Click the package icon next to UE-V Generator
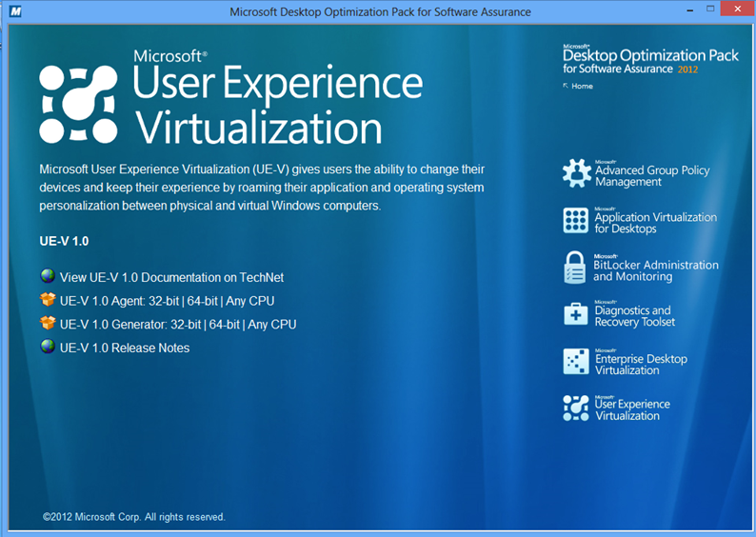Viewport: 756px width, 537px height. 48,324
